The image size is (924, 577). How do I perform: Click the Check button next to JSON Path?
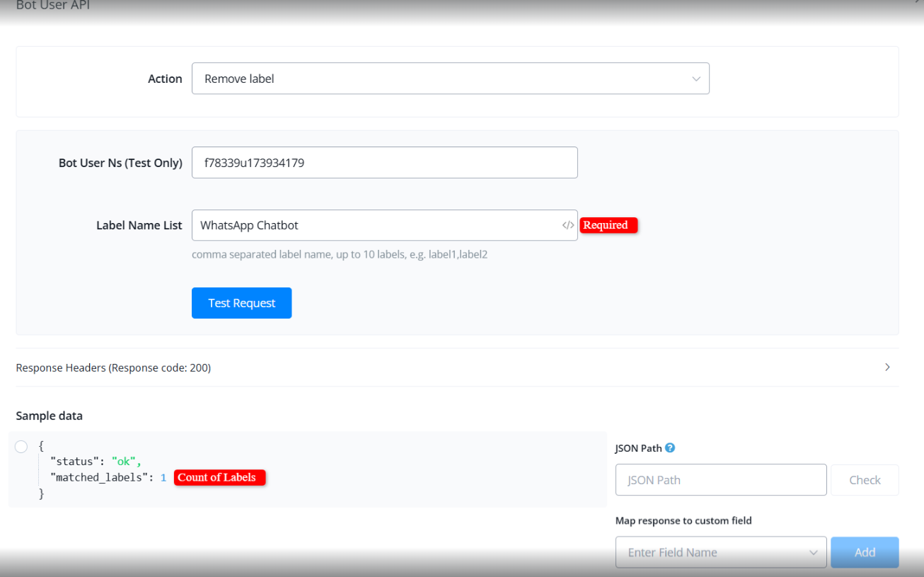864,480
